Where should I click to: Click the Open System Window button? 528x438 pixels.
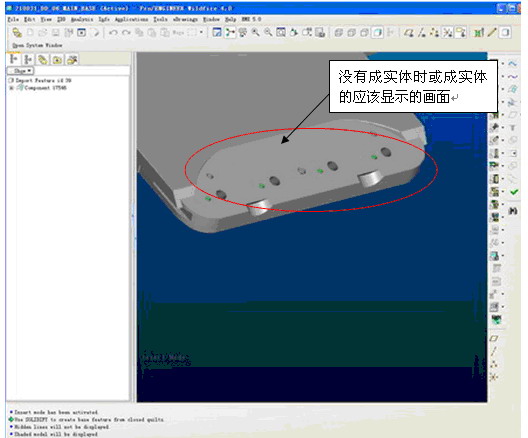pos(37,45)
